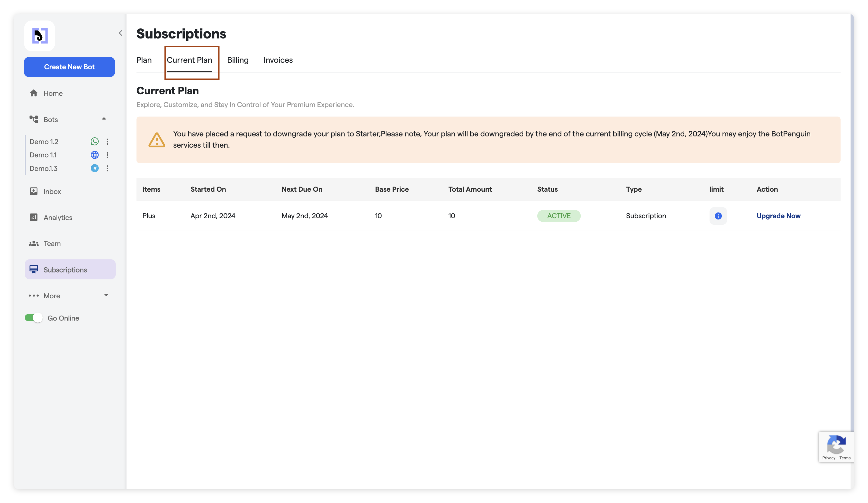Go to Analytics in the sidebar
Screen dimensions: 868x503
57,218
